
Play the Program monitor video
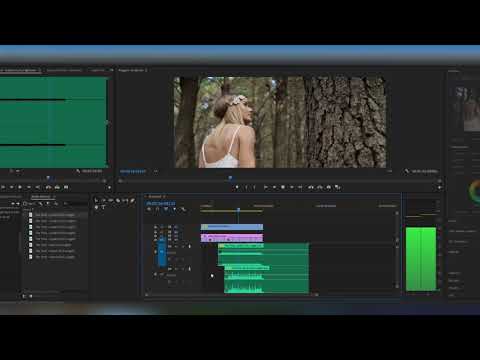[x=283, y=187]
